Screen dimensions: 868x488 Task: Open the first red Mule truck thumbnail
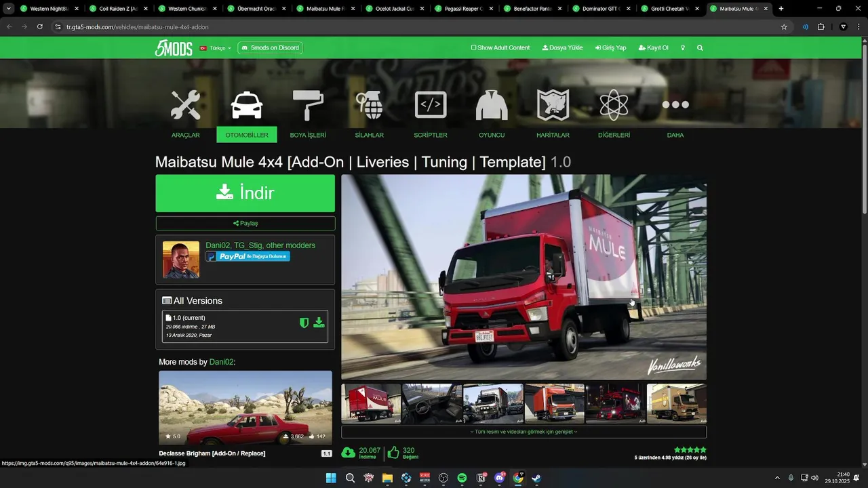click(371, 404)
